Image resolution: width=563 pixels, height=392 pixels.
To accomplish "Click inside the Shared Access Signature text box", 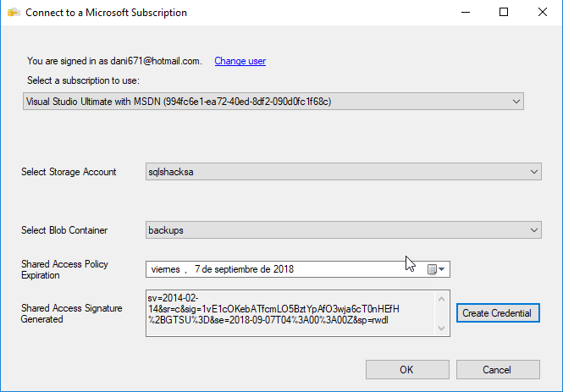I will 288,313.
